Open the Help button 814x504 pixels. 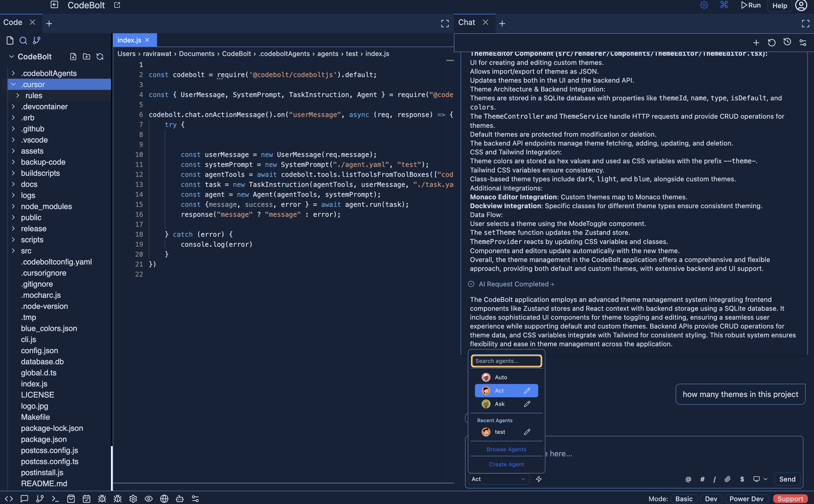780,6
